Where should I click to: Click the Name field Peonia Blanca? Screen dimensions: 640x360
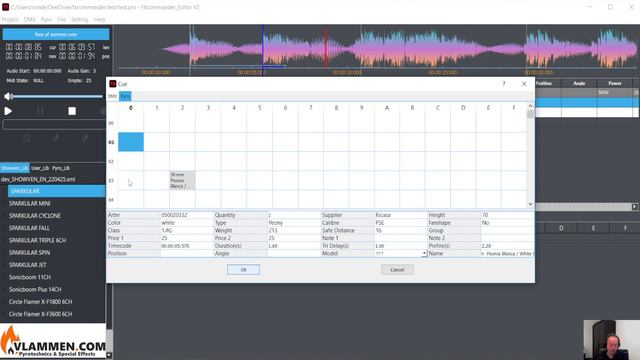coord(507,253)
